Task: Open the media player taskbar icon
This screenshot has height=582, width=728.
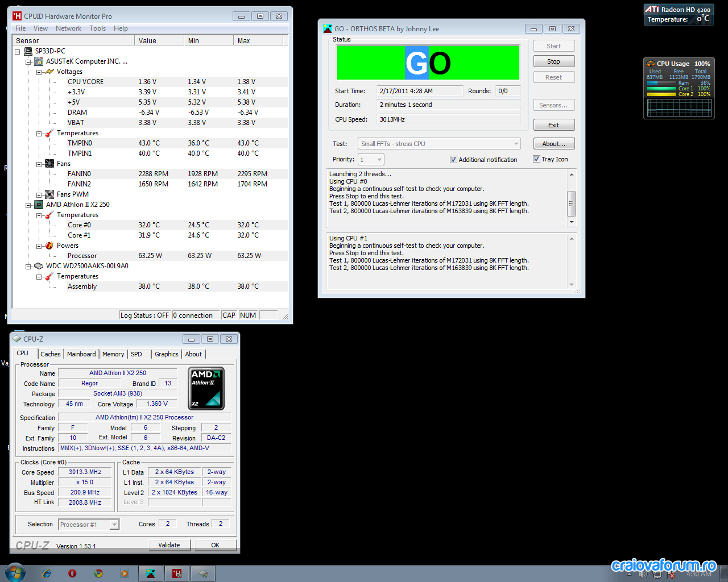Action: click(x=125, y=573)
